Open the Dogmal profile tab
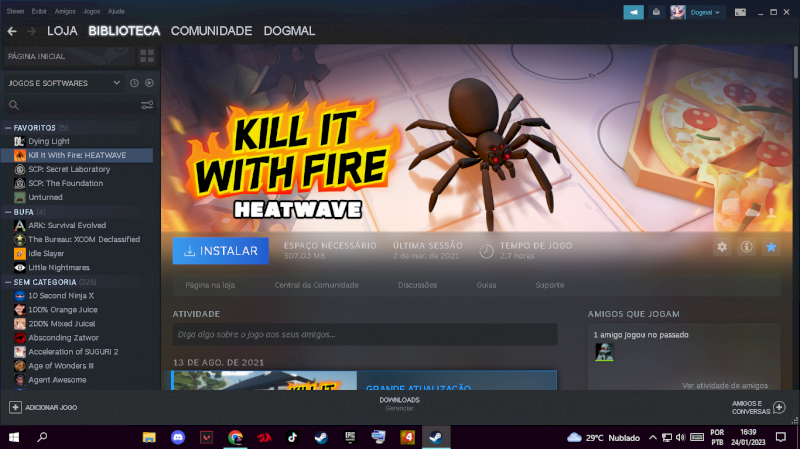 point(289,31)
